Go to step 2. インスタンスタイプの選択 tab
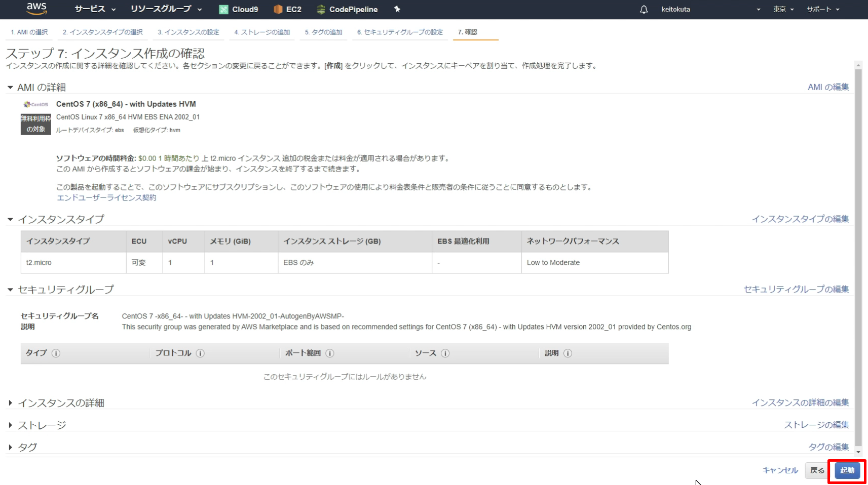This screenshot has width=868, height=485. [x=103, y=32]
